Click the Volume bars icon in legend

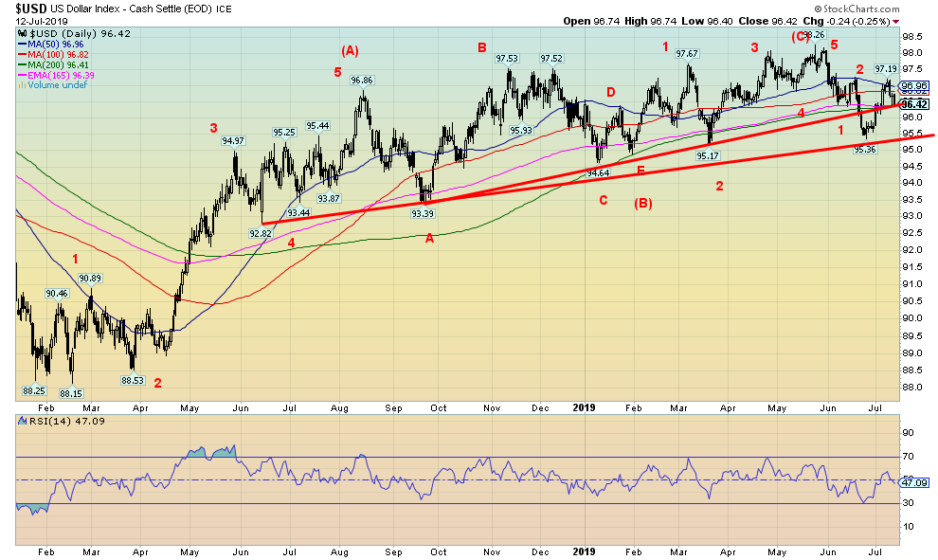[20, 85]
